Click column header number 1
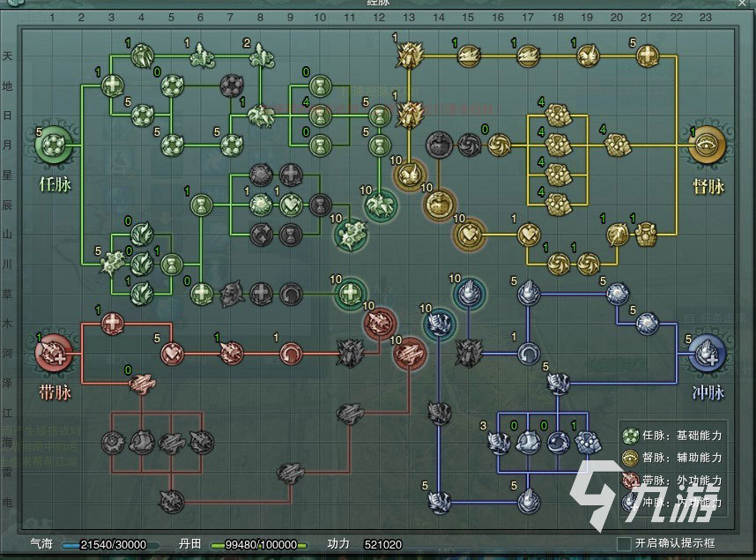756x560 pixels. click(52, 18)
